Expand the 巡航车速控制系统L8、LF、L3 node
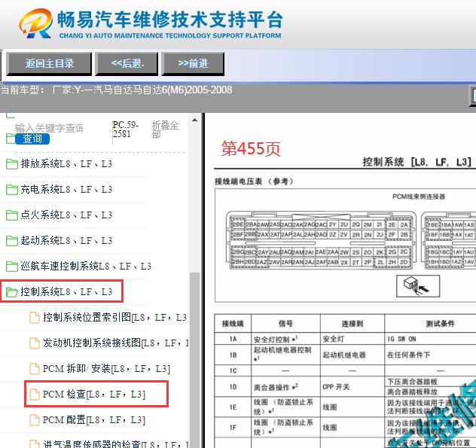476x448 pixels. (x=86, y=267)
